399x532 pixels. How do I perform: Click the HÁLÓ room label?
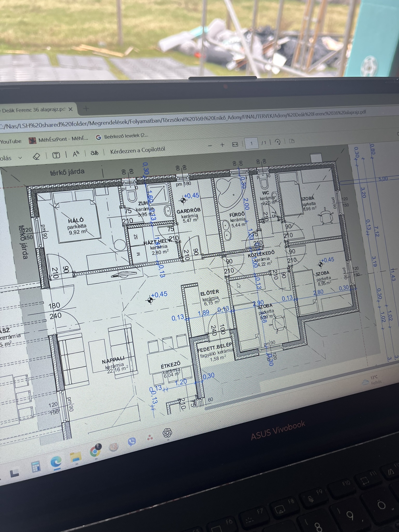[76, 221]
